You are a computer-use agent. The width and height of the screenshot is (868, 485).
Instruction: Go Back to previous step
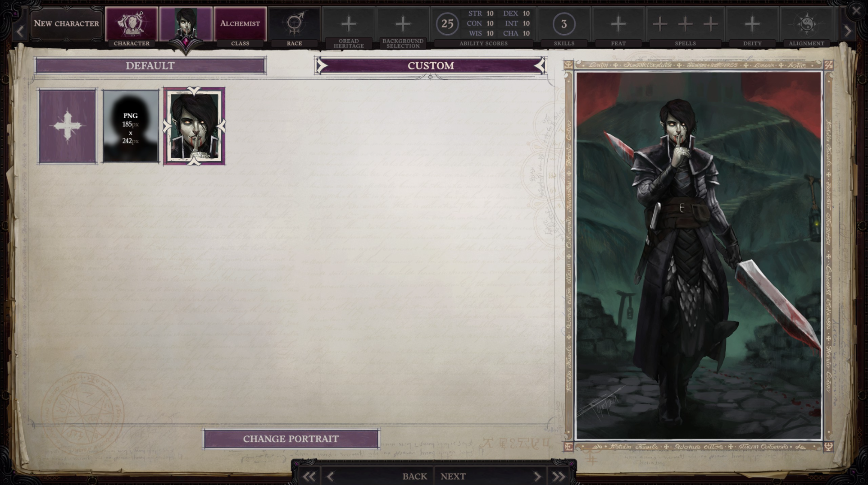tap(414, 476)
